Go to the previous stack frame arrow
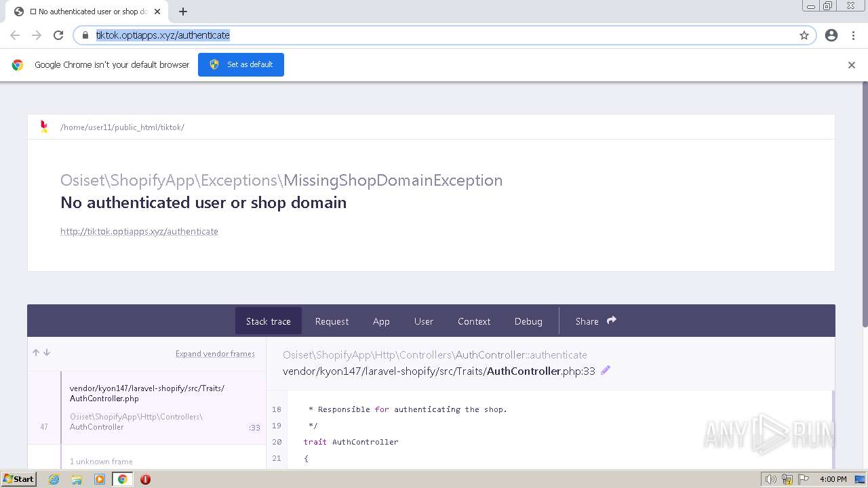This screenshot has height=488, width=868. (36, 352)
